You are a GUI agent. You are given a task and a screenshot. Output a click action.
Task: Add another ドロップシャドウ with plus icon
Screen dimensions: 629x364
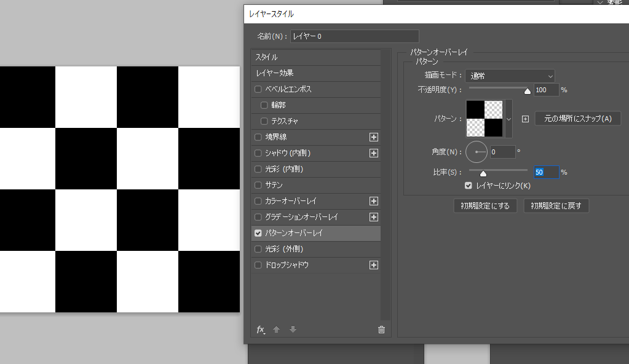pyautogui.click(x=373, y=265)
